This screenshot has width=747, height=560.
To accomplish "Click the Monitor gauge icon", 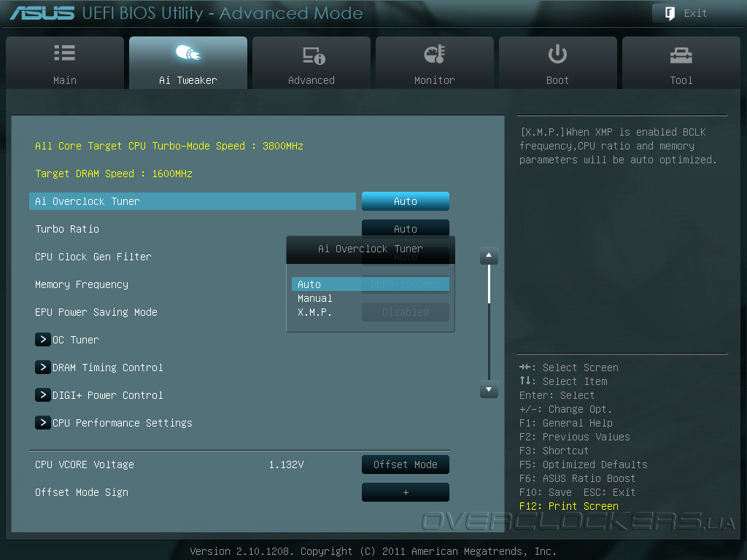I will tap(435, 54).
